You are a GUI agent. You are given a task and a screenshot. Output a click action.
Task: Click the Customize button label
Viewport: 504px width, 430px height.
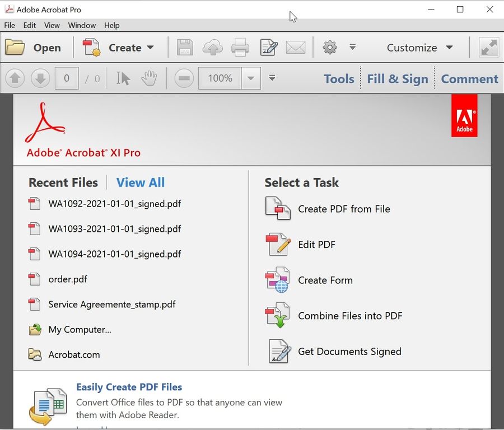click(412, 48)
